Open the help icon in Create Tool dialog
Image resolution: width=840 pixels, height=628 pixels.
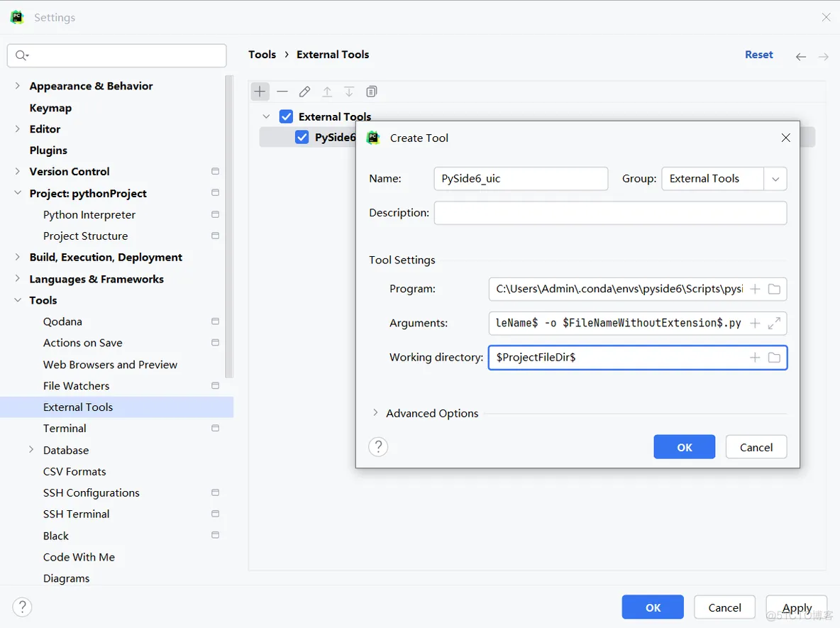click(378, 446)
